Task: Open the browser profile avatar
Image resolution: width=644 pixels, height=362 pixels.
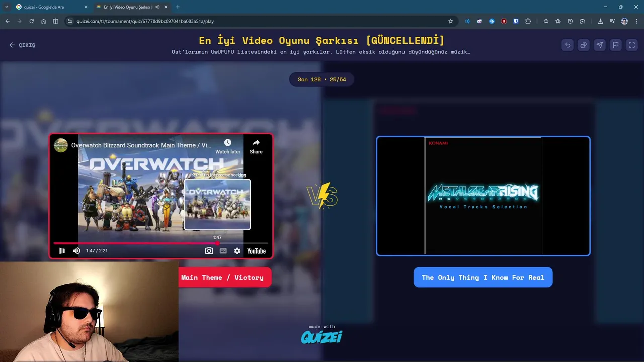Action: [624, 21]
